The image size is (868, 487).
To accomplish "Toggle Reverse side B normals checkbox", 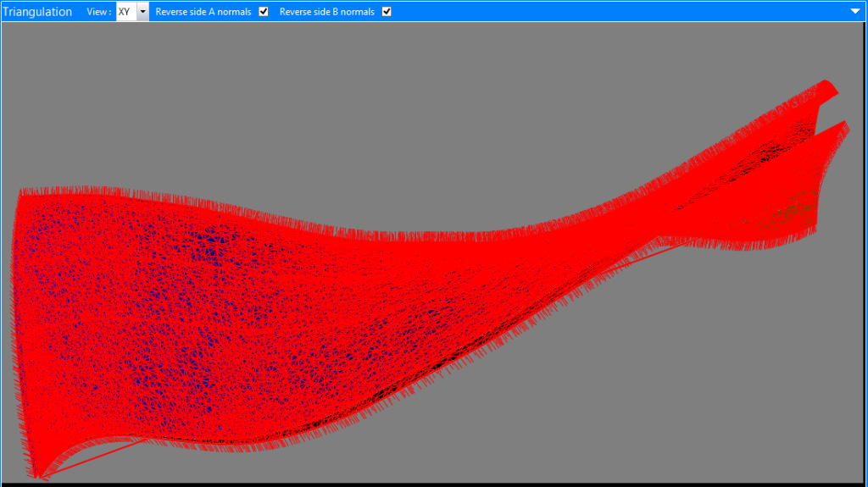I will pos(387,12).
